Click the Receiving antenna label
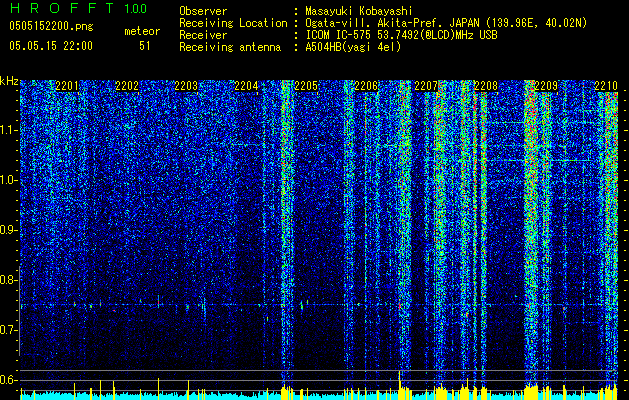Viewport: 629px width, 400px height. [230, 47]
